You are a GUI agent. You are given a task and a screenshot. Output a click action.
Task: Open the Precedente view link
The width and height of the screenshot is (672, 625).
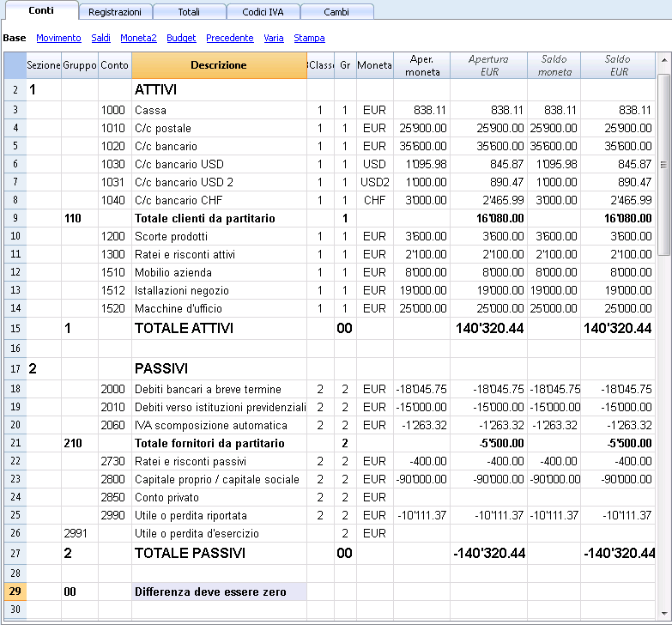tap(230, 38)
